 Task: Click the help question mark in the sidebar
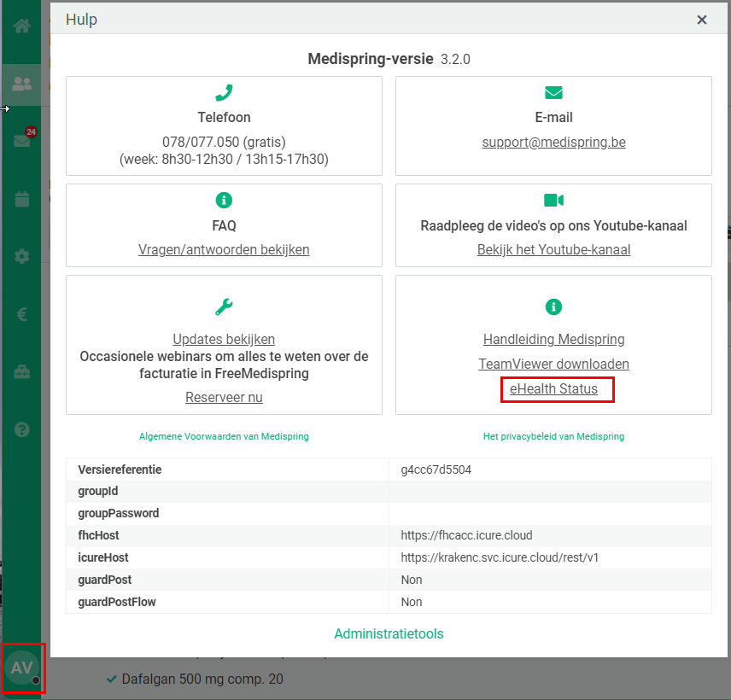tap(22, 429)
